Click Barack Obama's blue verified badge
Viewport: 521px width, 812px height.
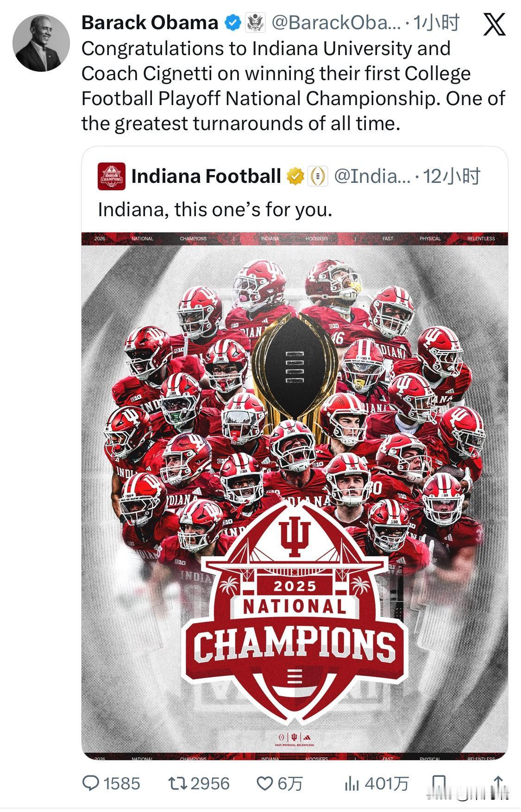click(232, 23)
